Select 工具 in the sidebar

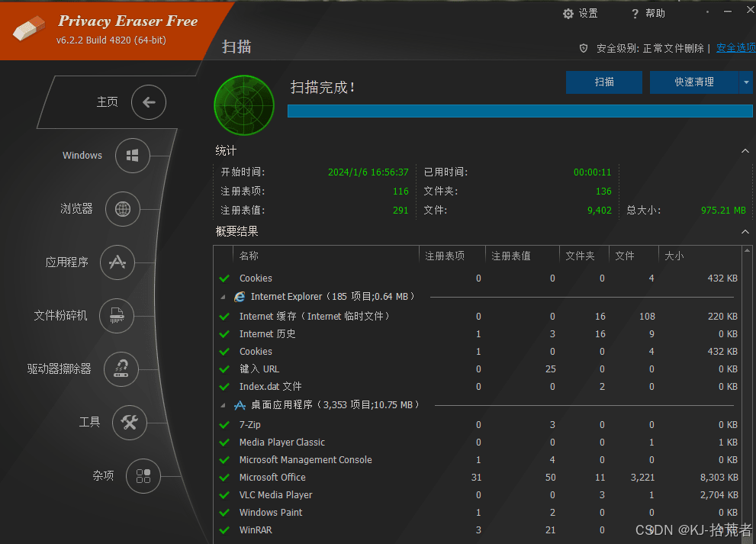pos(90,422)
